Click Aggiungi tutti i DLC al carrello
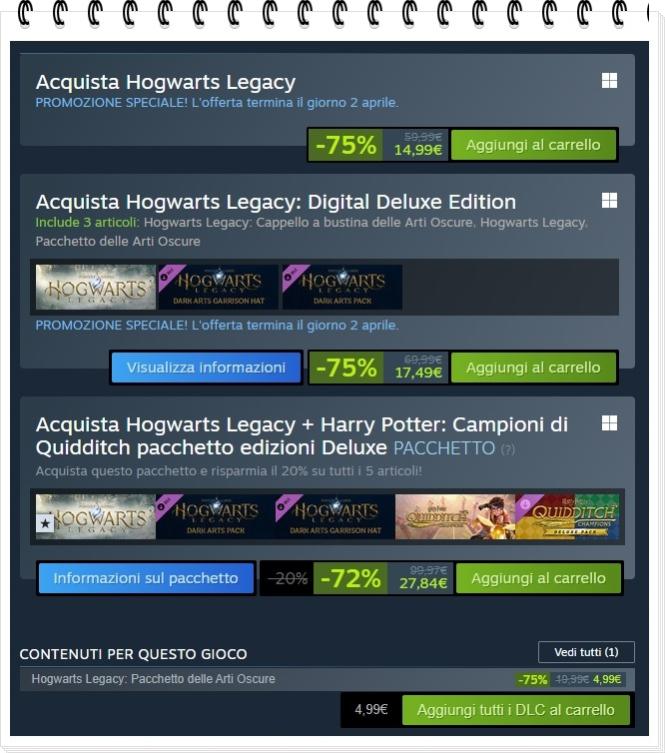 point(516,710)
